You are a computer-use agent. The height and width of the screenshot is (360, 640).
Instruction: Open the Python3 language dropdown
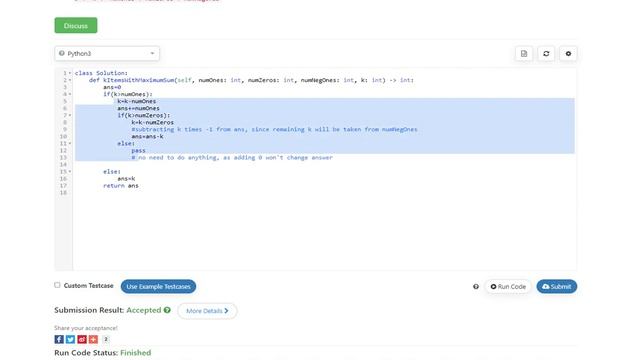coord(107,53)
